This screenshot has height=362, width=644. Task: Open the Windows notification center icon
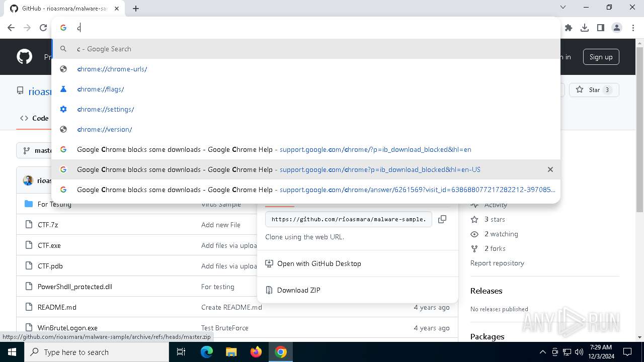(627, 352)
